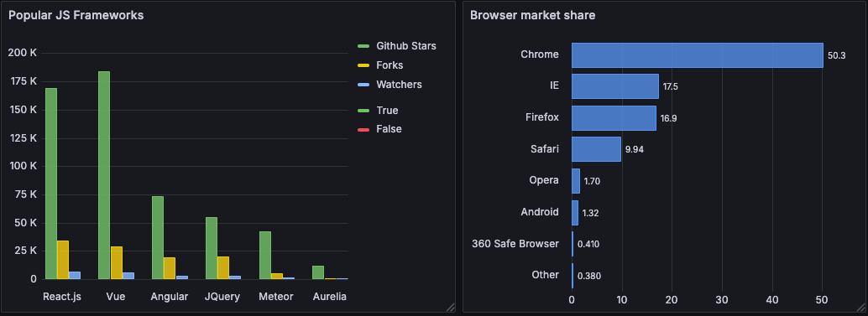The image size is (868, 316).
Task: Grab the JS Frameworks panel resize handle
Action: (450, 307)
